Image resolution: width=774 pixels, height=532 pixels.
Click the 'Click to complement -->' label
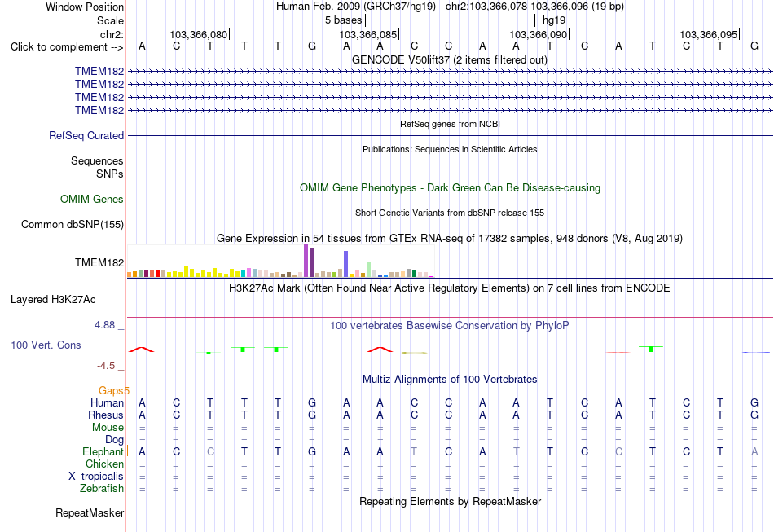tap(67, 47)
